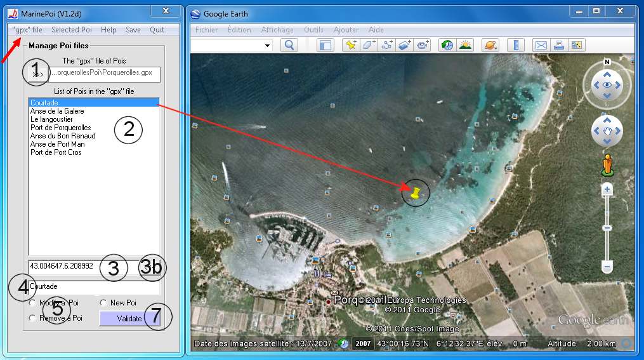644x360 pixels.
Task: Select the New Poi radio button
Action: click(x=103, y=303)
